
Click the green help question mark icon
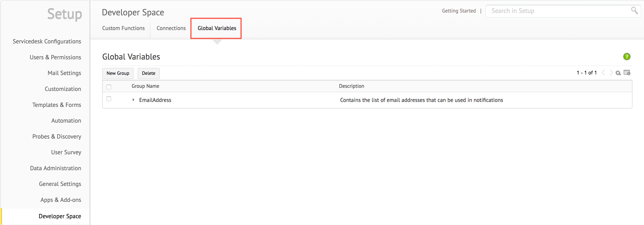tap(626, 57)
